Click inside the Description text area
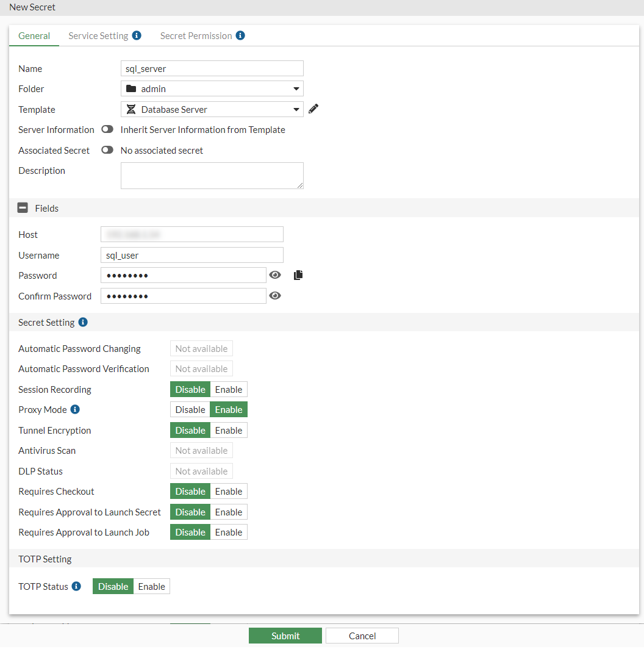644x649 pixels. 212,176
